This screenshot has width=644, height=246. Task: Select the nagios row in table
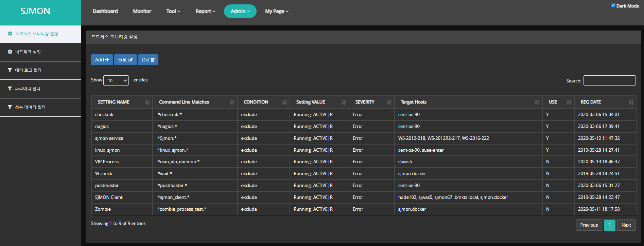pos(102,126)
